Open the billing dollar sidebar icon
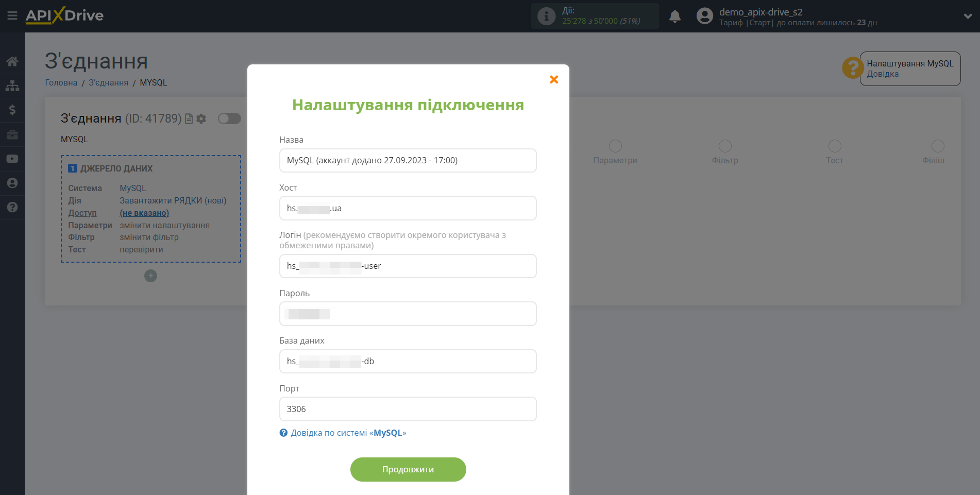The image size is (980, 495). coord(12,110)
